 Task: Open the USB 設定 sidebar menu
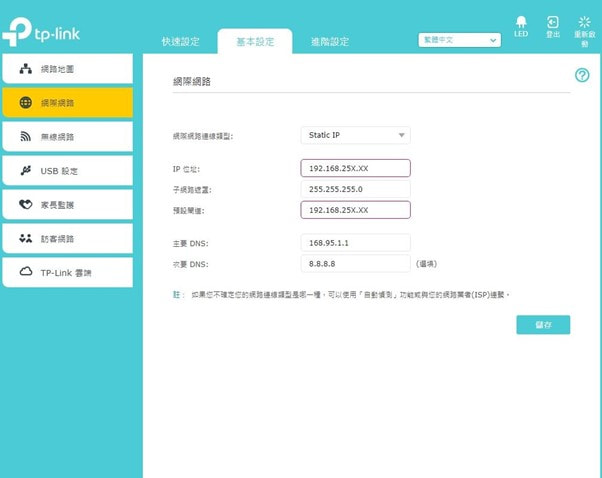click(68, 170)
